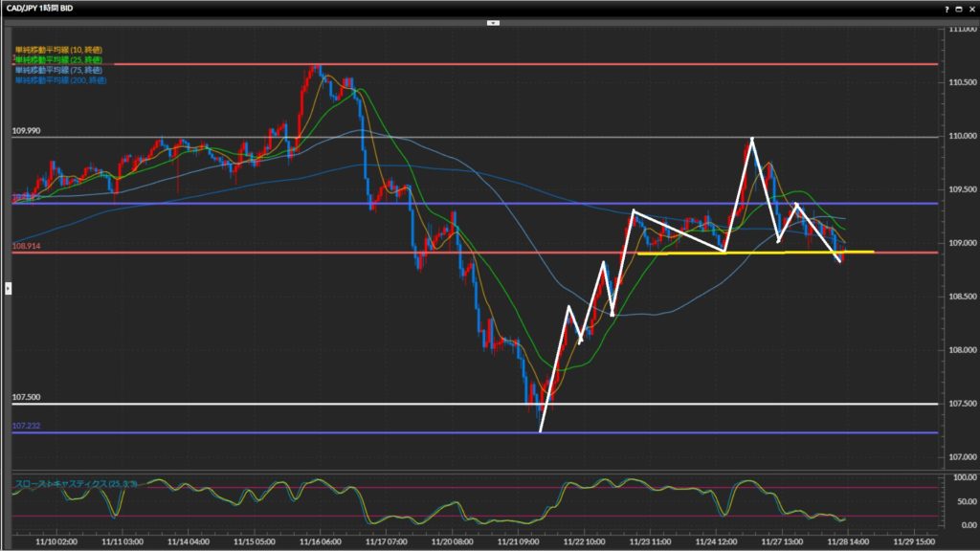Expand the left side panel arrow
The width and height of the screenshot is (980, 551).
pyautogui.click(x=9, y=287)
